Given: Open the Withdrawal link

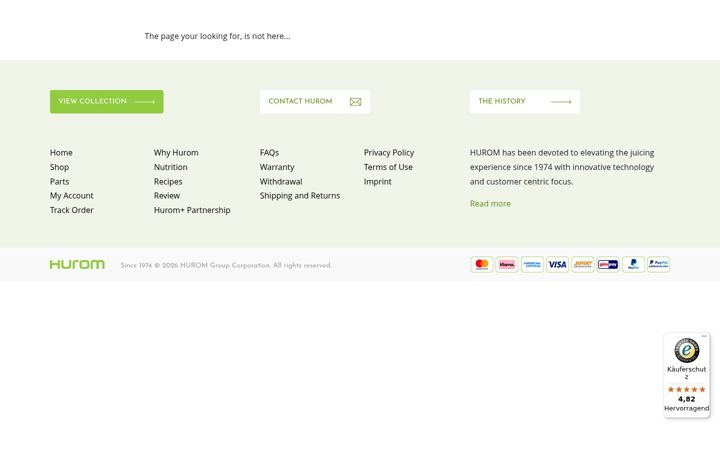Looking at the screenshot, I should (x=281, y=182).
